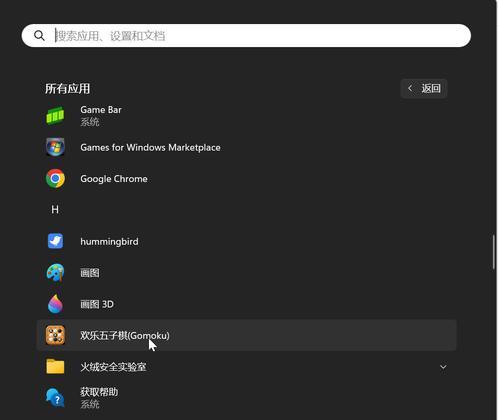Select the Google Chrome text label
500x420 pixels.
coord(114,179)
